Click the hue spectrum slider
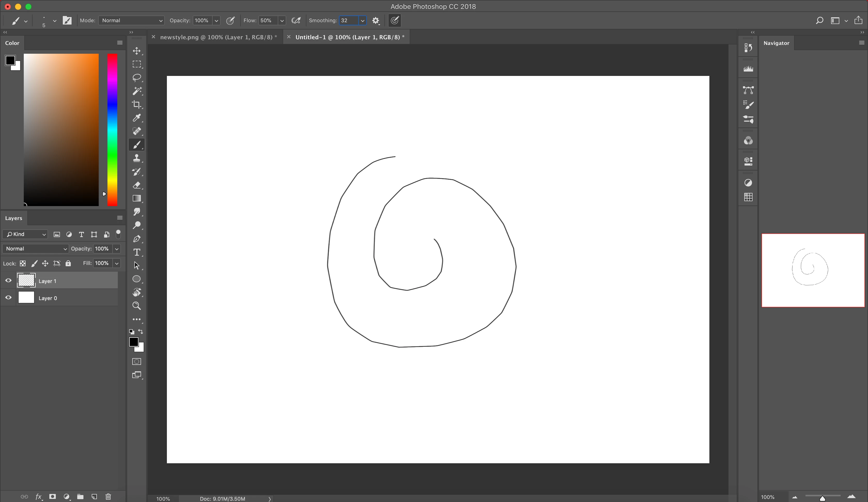 click(x=112, y=129)
